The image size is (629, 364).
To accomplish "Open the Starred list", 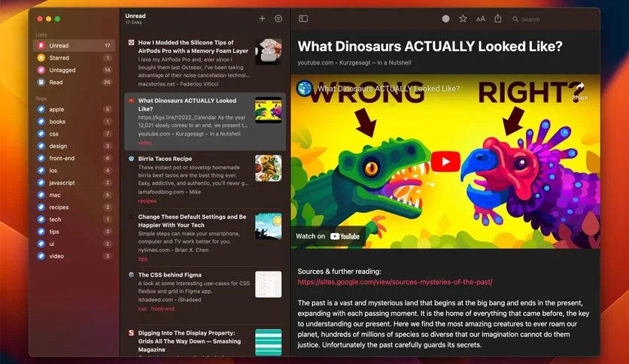I will point(74,58).
